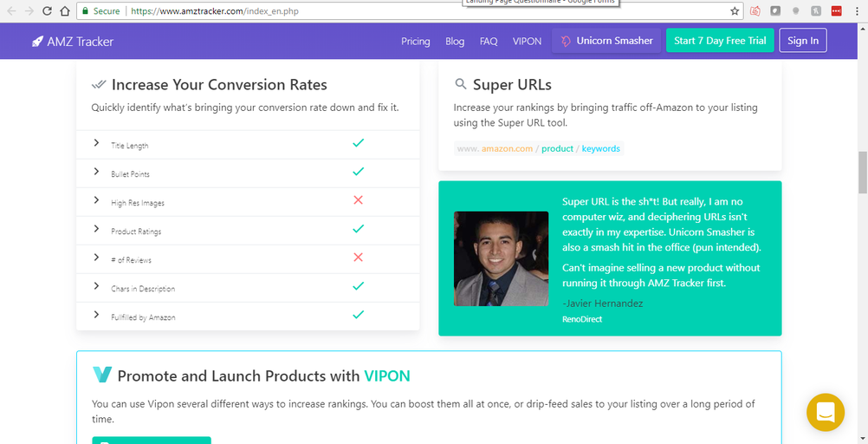
Task: Click the Super URLs magnifier icon
Action: coord(461,85)
